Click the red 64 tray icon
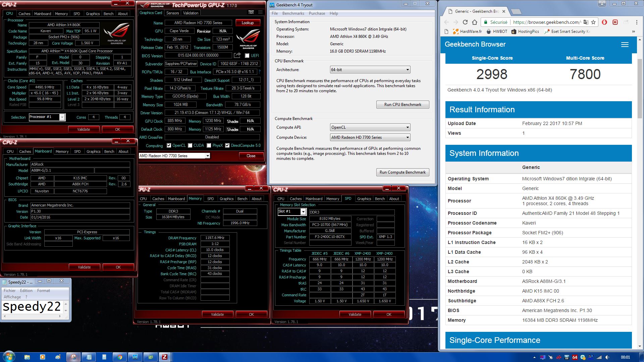The image size is (644, 362). pos(575,357)
